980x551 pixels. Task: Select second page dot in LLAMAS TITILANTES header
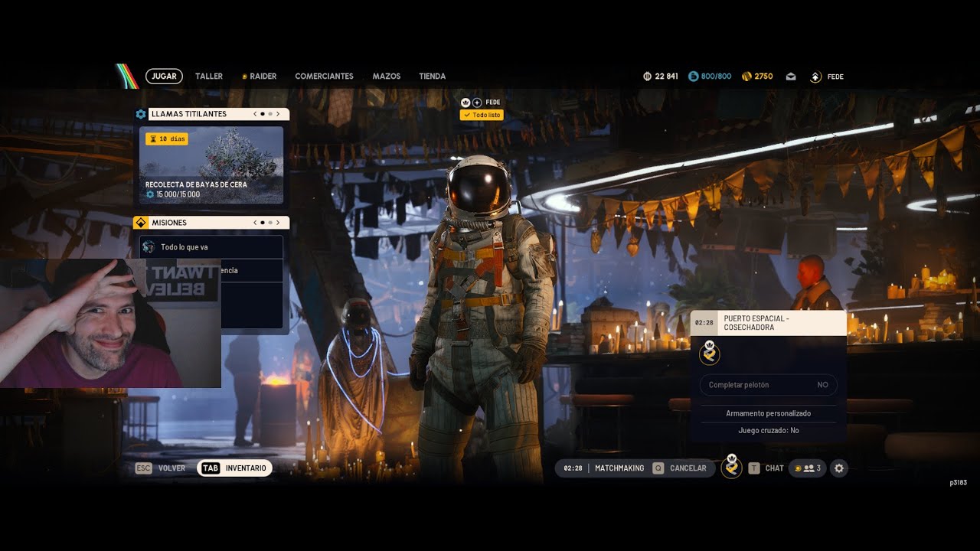pos(270,114)
